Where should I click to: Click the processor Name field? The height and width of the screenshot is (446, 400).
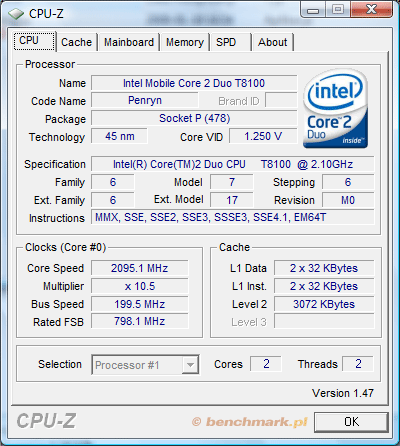194,83
